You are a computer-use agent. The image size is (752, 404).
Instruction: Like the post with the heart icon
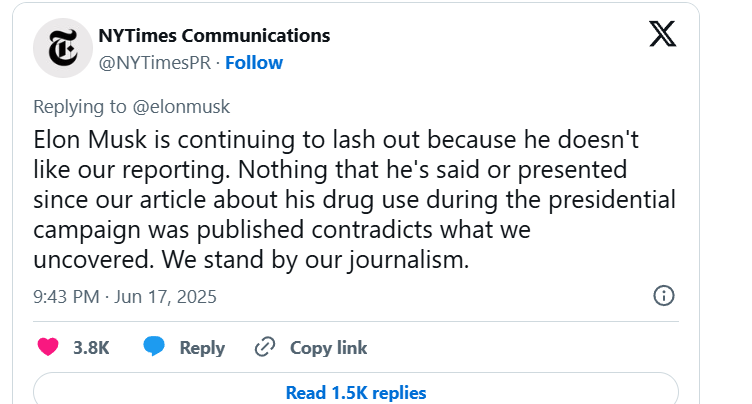click(x=47, y=348)
